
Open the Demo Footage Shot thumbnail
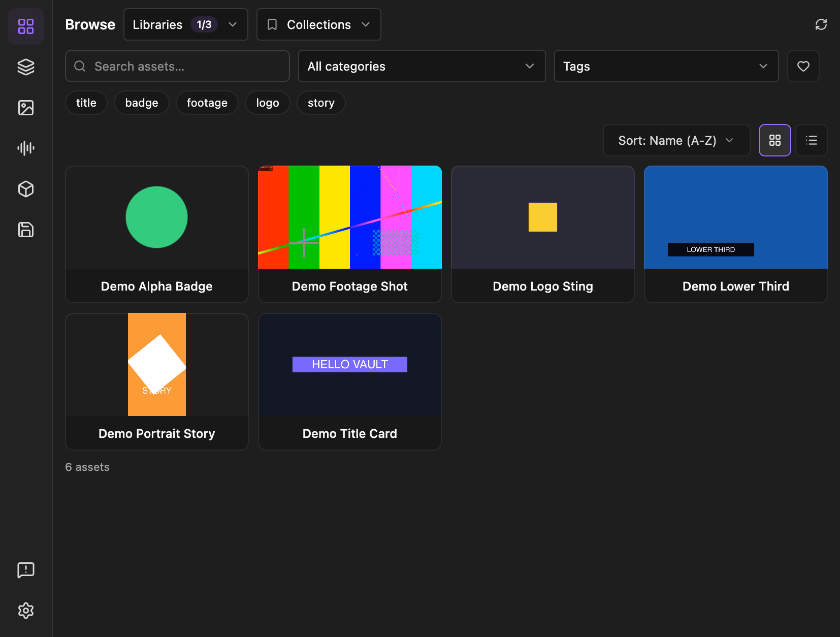(x=350, y=217)
